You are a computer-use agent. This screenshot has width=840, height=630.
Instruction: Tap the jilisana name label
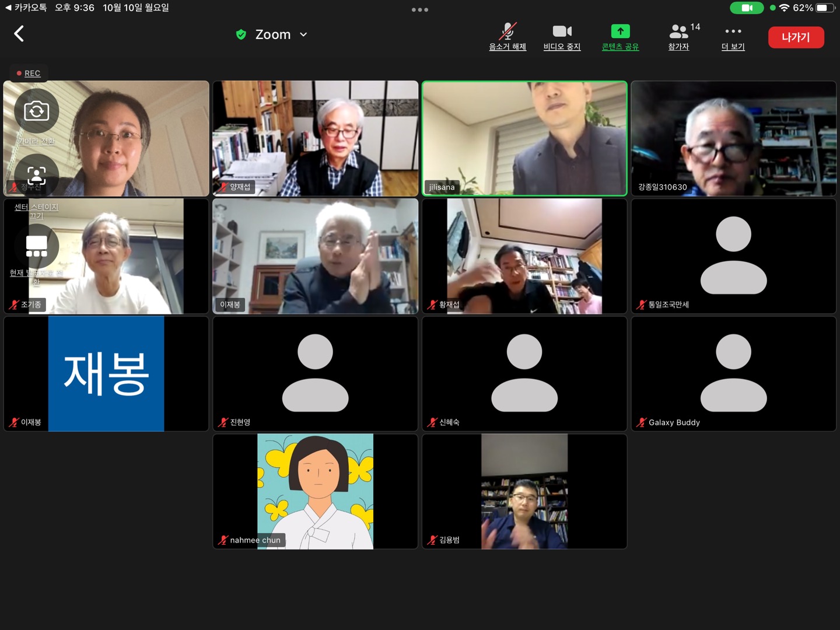pos(442,187)
